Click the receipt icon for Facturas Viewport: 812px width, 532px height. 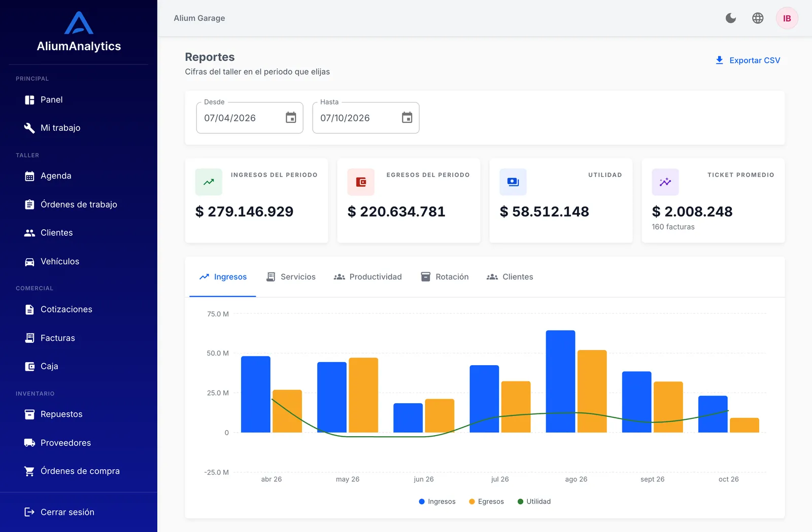(29, 338)
